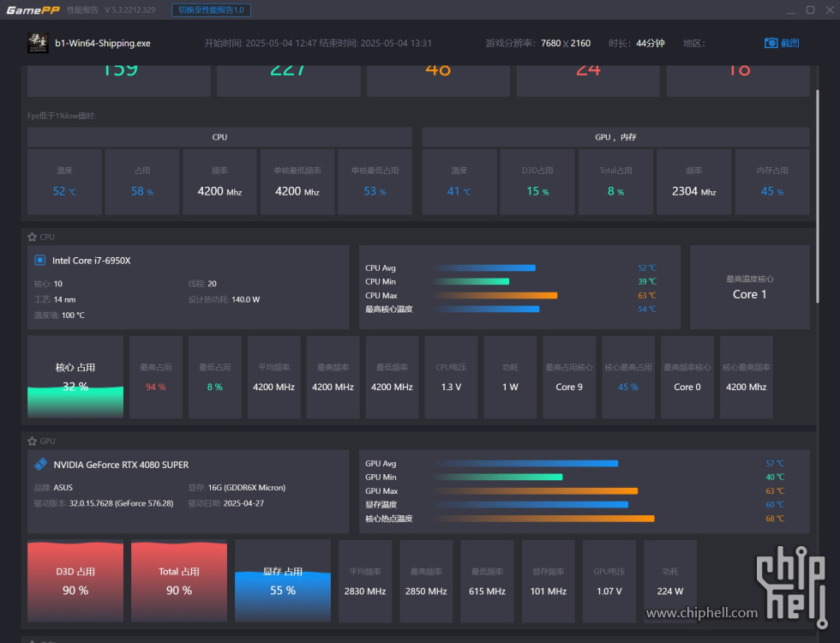Click the Core 0 highest frequency core

pos(687,387)
